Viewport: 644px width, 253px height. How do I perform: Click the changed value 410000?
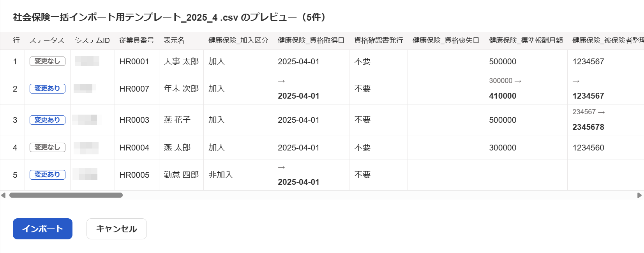coord(503,96)
